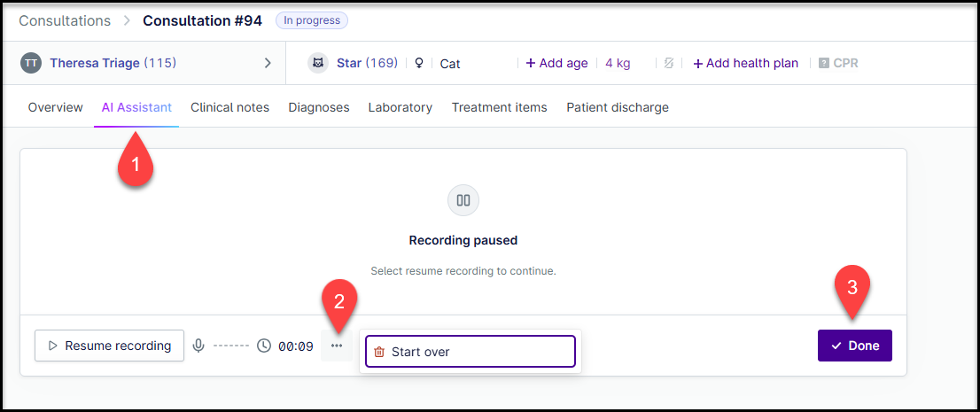Select the AI Assistant tab
Image resolution: width=980 pixels, height=412 pixels.
[136, 107]
